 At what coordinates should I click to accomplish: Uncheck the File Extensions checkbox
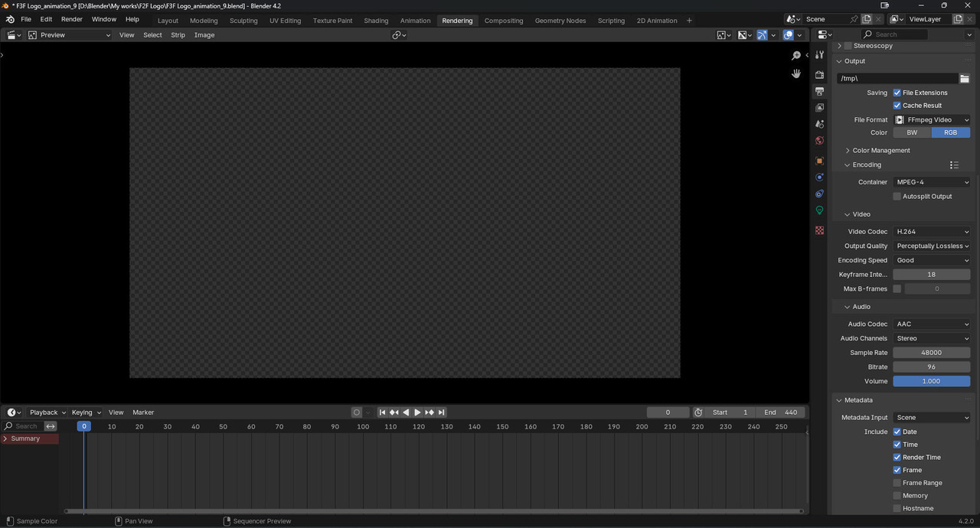click(x=897, y=93)
